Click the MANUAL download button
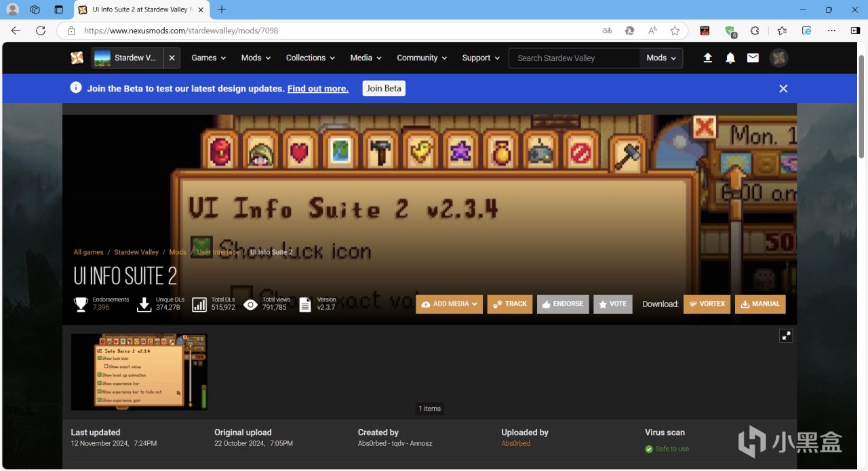The image size is (868, 471). point(760,304)
